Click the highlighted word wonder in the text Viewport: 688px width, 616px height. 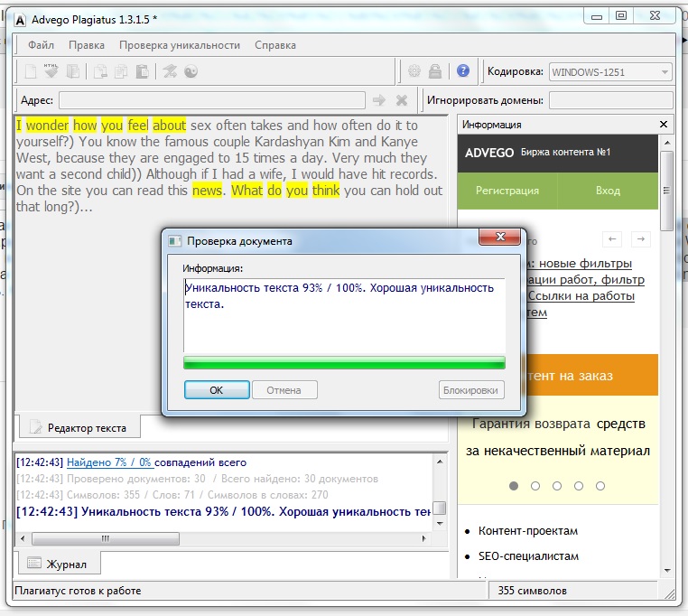(47, 126)
